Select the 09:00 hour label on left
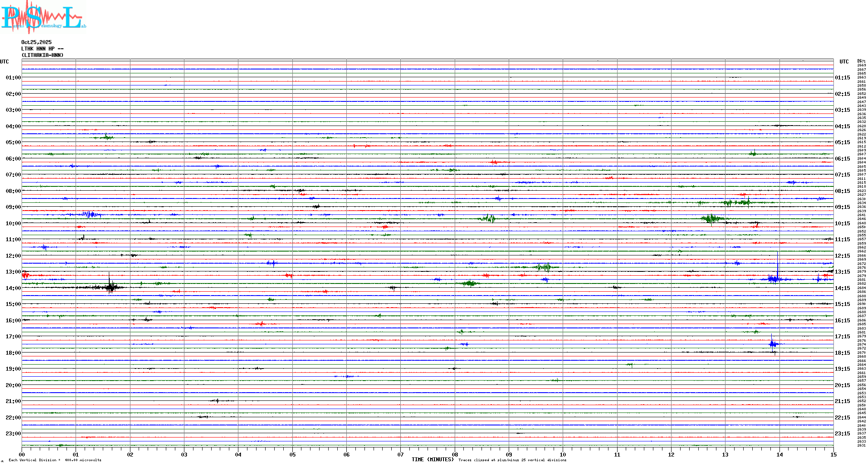The image size is (868, 466). [x=13, y=207]
